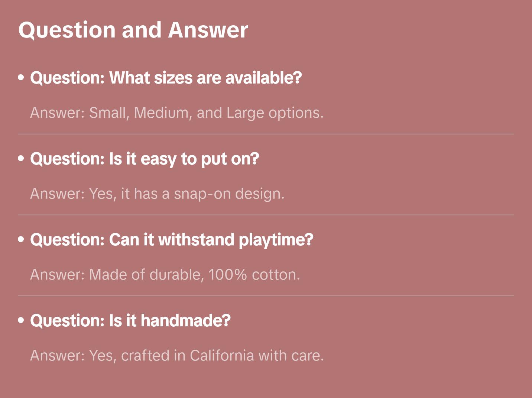Select the answer about snap-on design
532x398 pixels.
[x=157, y=194]
